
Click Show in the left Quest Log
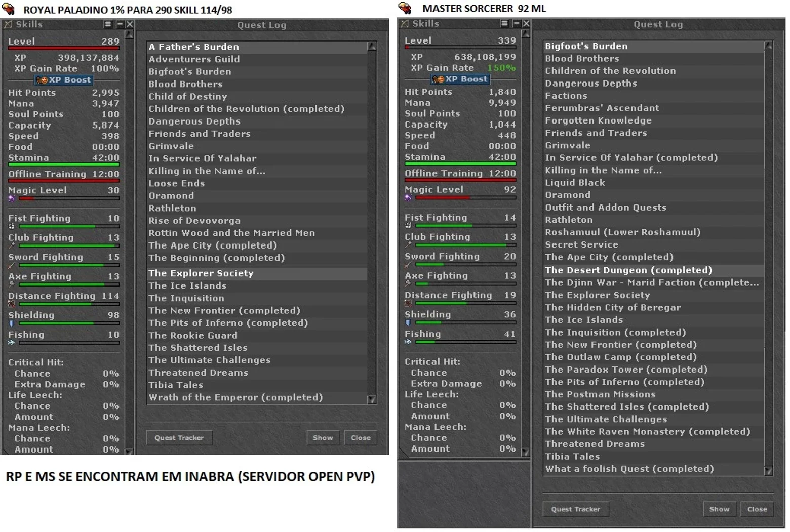pyautogui.click(x=323, y=438)
